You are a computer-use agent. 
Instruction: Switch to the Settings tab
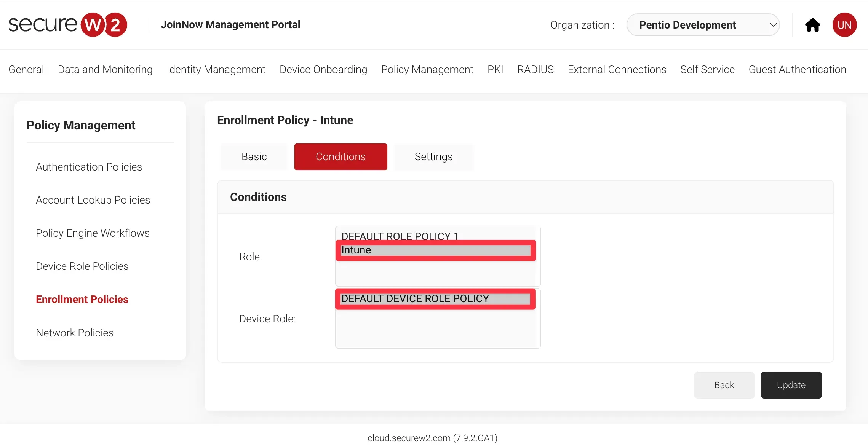pos(433,157)
